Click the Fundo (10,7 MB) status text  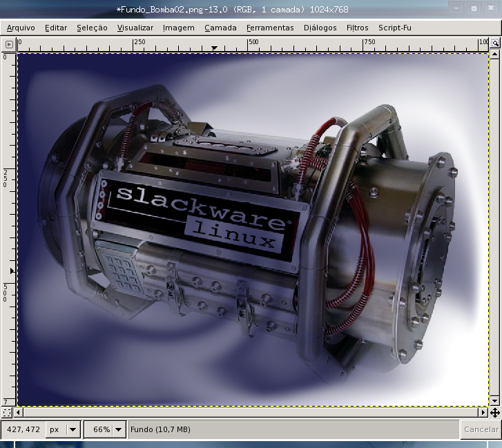pyautogui.click(x=160, y=429)
